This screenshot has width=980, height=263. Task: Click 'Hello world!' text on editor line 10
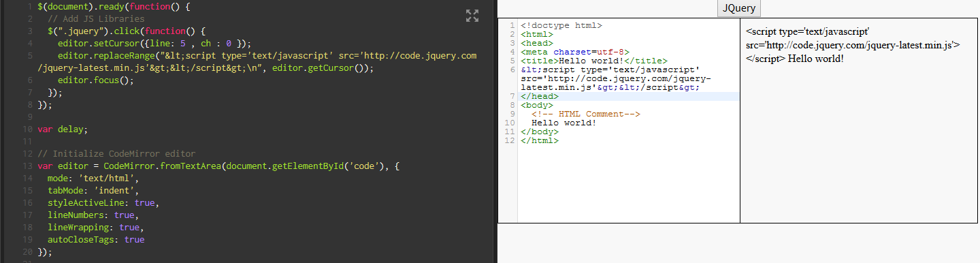(564, 123)
